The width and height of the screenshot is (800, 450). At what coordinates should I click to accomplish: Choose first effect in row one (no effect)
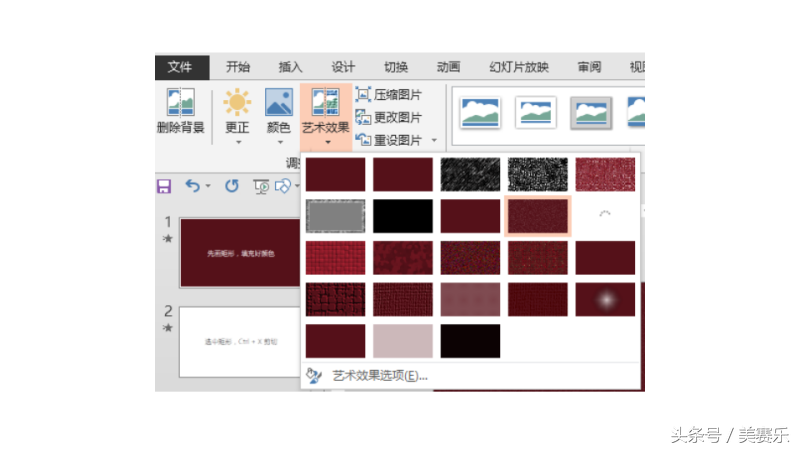(x=335, y=174)
